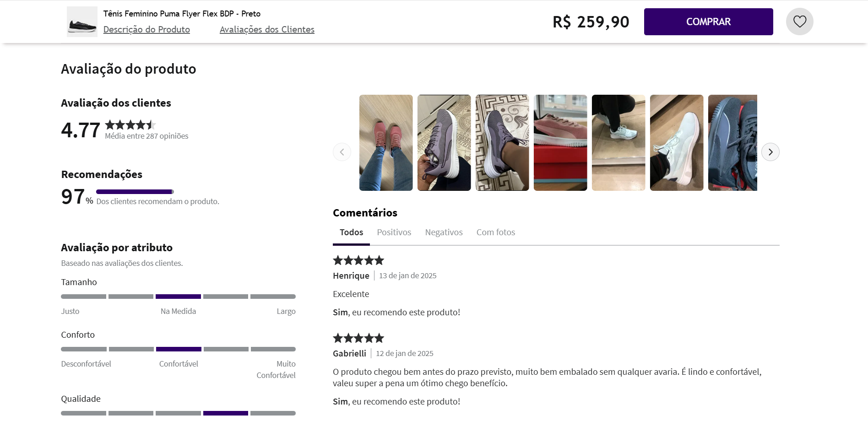Open Descrição do Produto link
The height and width of the screenshot is (421, 868).
pyautogui.click(x=146, y=29)
